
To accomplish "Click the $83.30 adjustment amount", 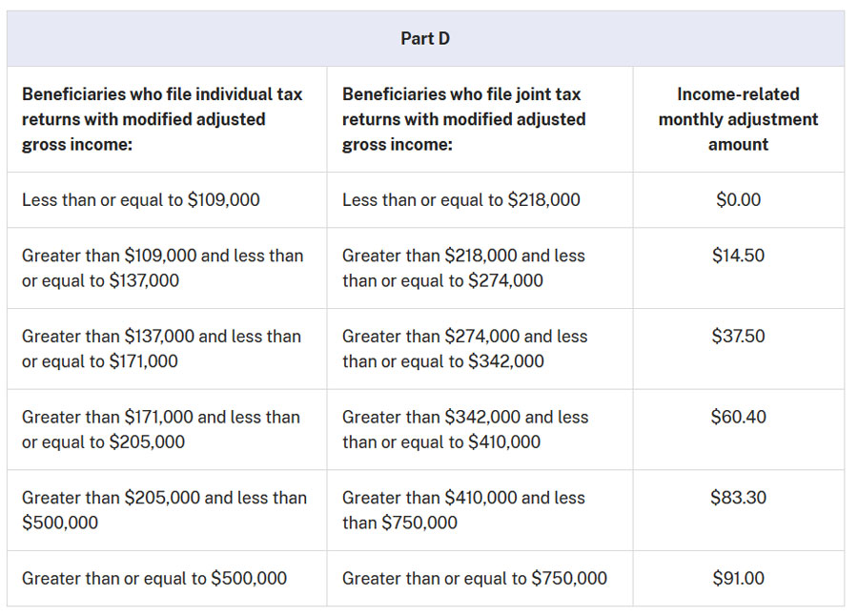I will coord(738,498).
